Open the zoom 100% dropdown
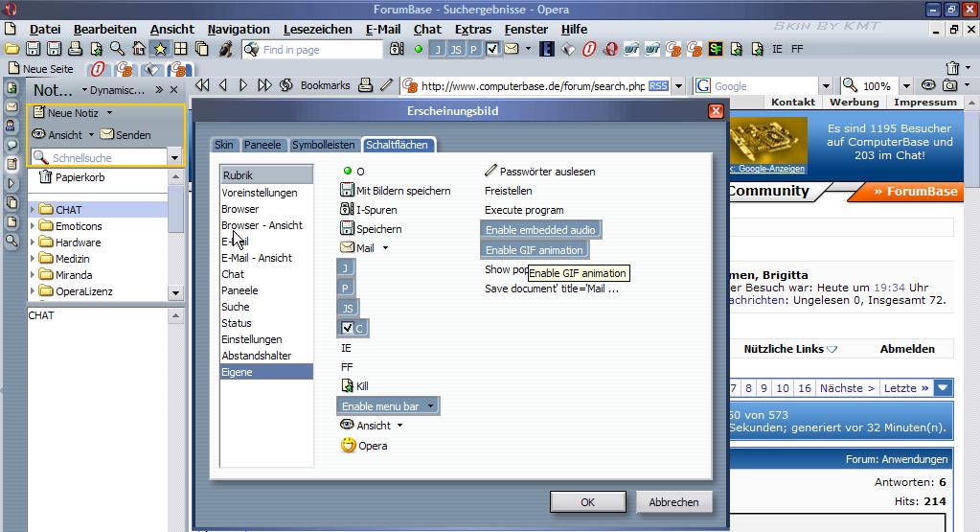 (x=906, y=85)
